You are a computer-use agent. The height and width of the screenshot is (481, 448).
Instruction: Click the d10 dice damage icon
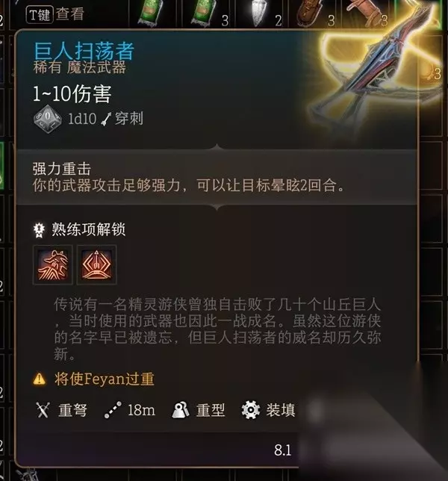(48, 119)
